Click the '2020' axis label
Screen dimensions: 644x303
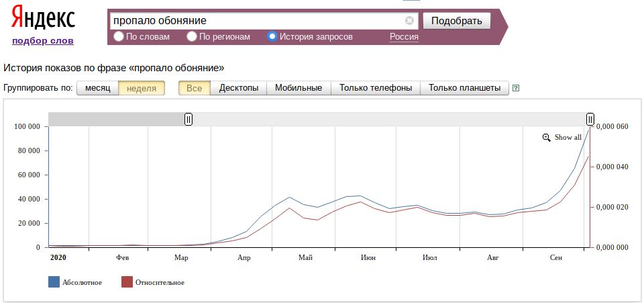(58, 258)
